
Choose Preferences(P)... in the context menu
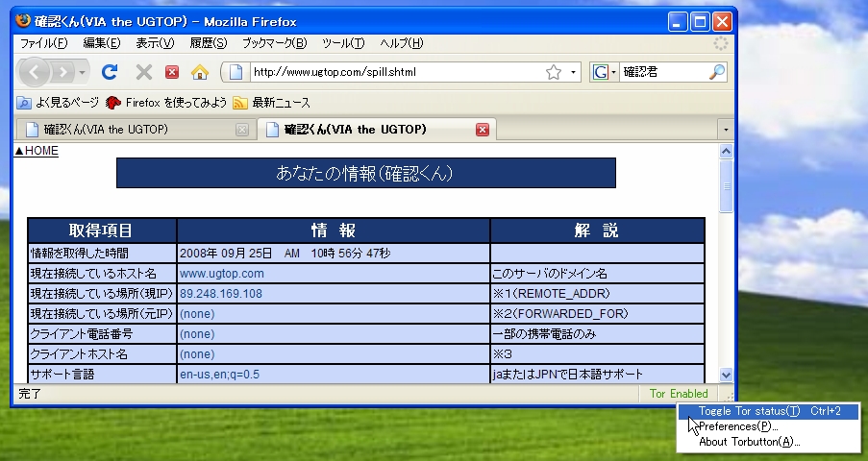point(768,426)
